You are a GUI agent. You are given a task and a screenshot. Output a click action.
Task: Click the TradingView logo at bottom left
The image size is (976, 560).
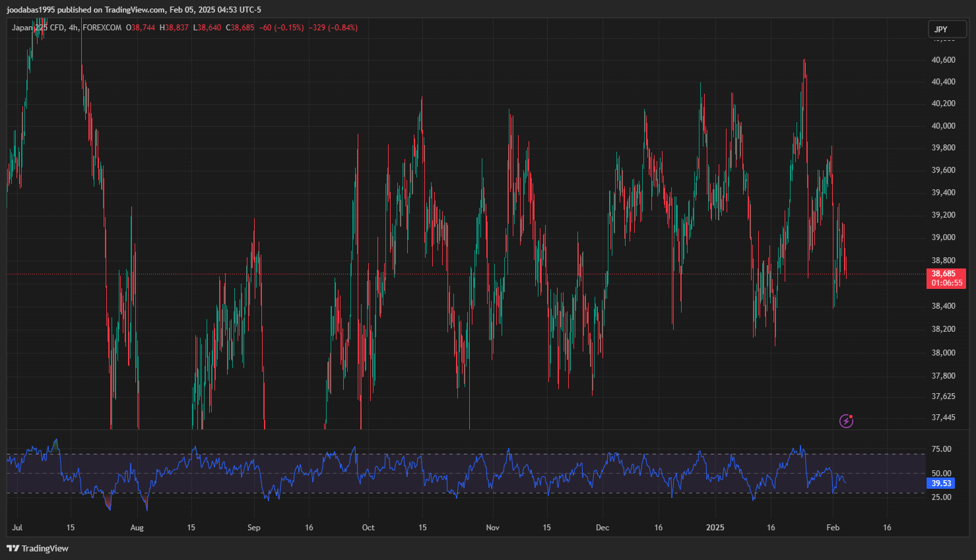[x=38, y=548]
